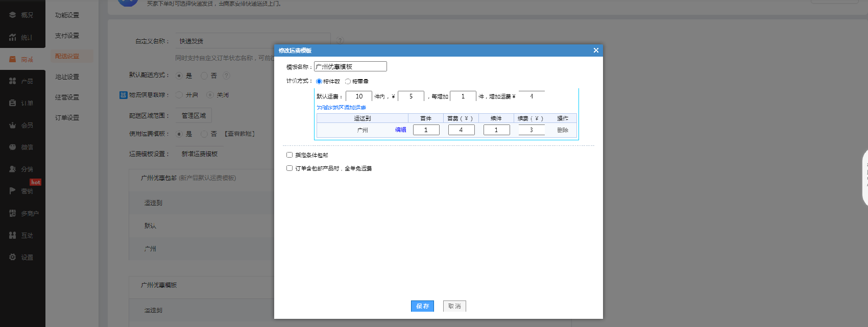This screenshot has height=327, width=868.
Task: Open the 设置 settings gear icon
Action: coord(13,257)
